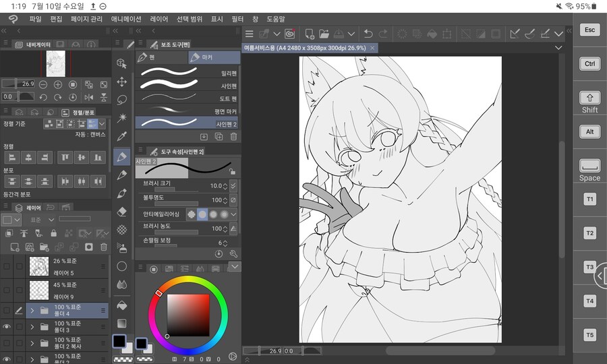Click the zoom in icon in Navigator
This screenshot has height=364, width=607.
[x=58, y=84]
